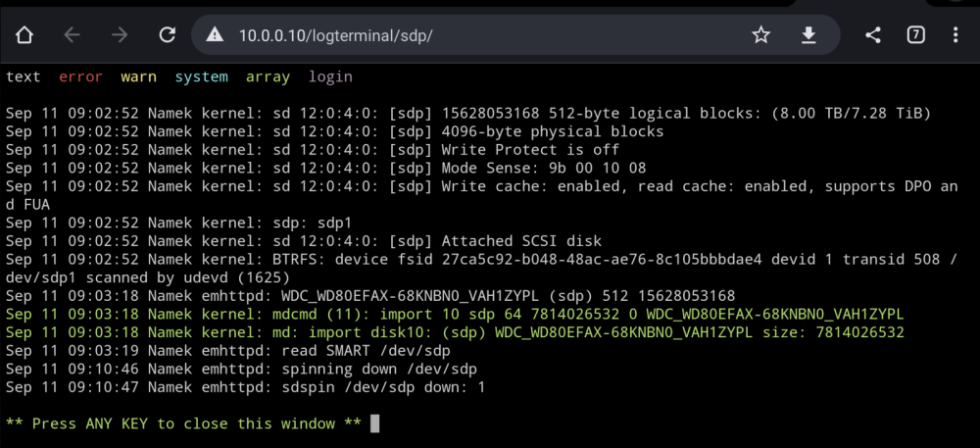Share the current page

873,35
